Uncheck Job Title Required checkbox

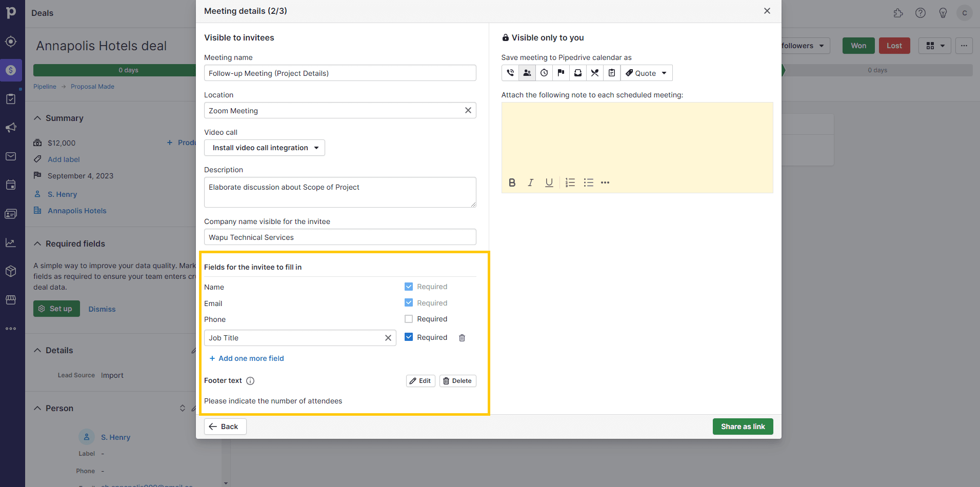click(409, 337)
